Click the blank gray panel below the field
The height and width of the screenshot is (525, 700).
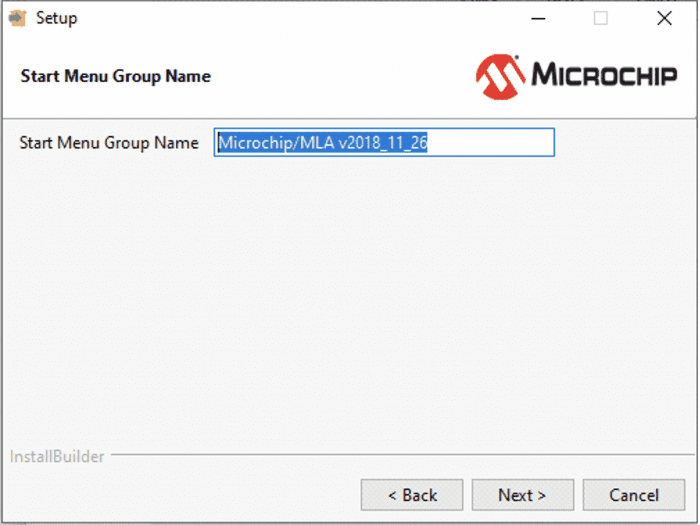pyautogui.click(x=350, y=300)
